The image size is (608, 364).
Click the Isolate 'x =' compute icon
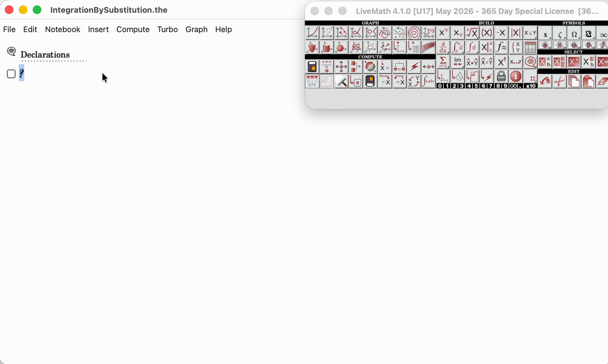pyautogui.click(x=385, y=67)
